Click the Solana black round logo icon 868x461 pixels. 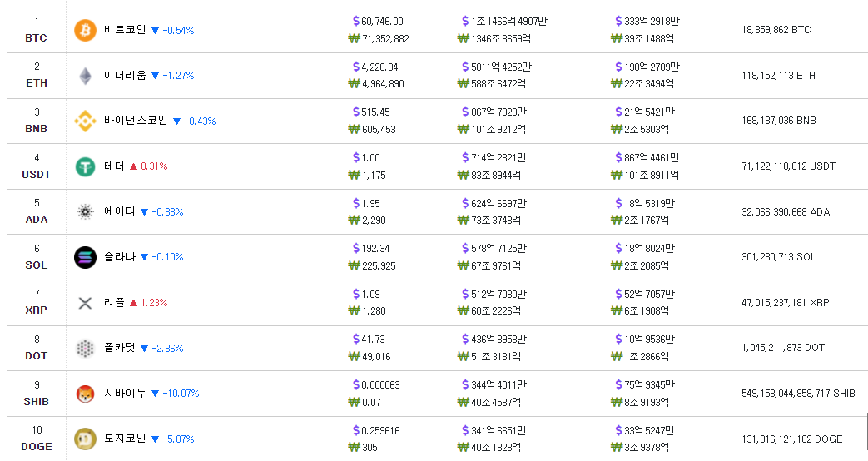click(85, 257)
